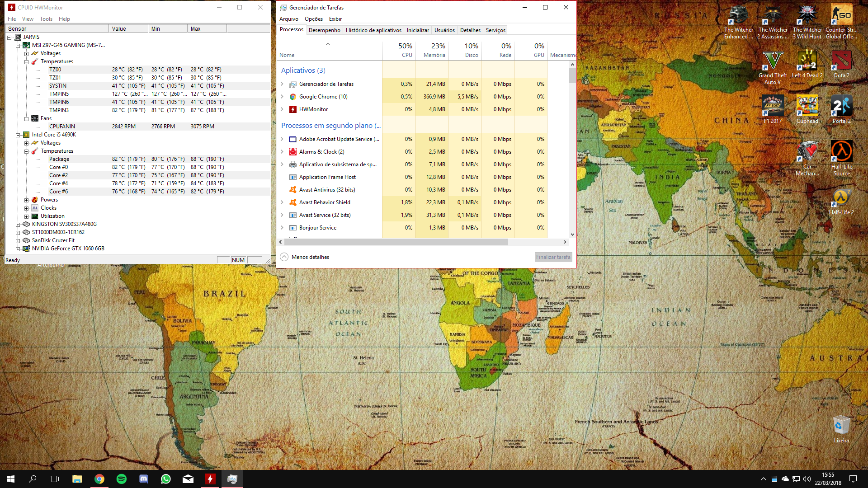
Task: Switch to Serviços tab
Action: (x=495, y=30)
